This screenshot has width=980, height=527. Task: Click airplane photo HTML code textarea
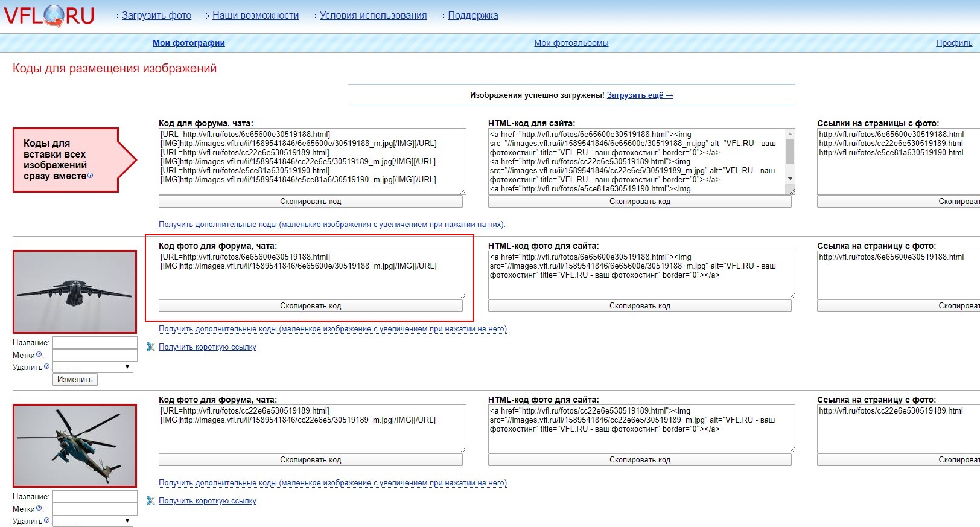click(x=641, y=275)
